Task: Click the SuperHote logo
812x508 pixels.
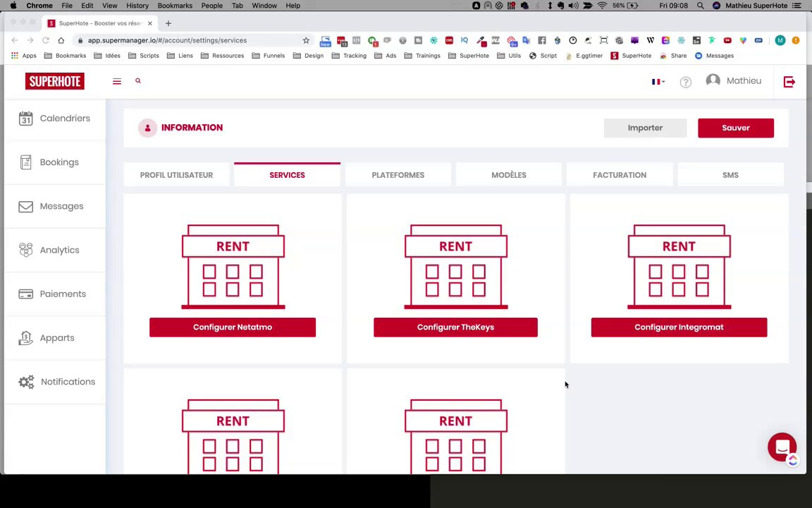Action: point(54,81)
